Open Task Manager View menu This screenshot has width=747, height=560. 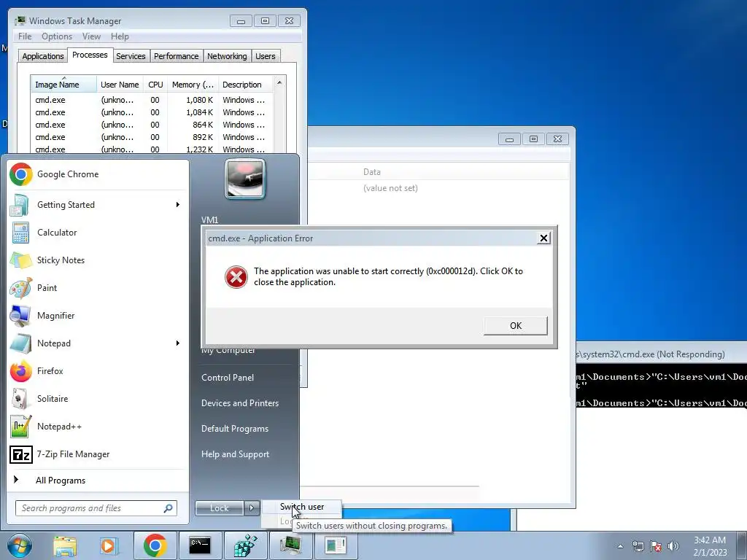pos(91,36)
